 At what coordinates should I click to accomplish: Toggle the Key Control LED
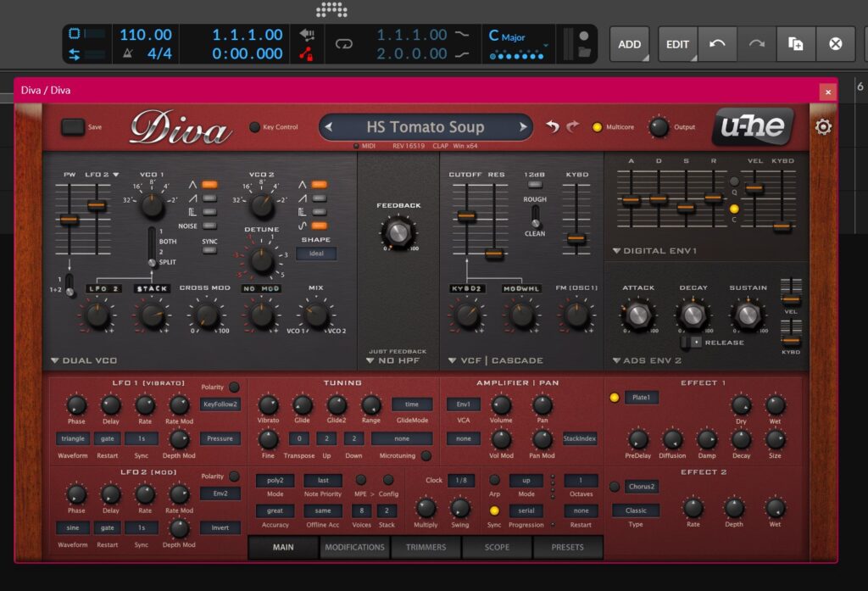click(x=254, y=127)
